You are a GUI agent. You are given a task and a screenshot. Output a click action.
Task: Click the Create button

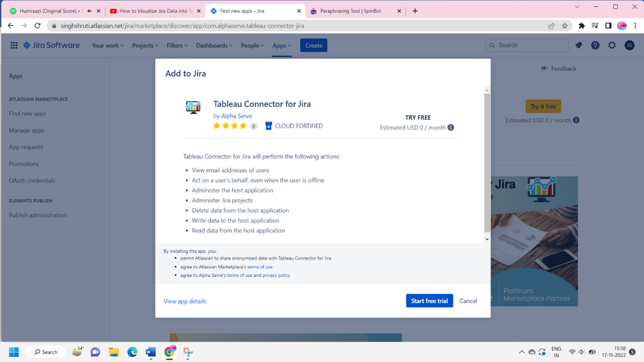pos(313,46)
